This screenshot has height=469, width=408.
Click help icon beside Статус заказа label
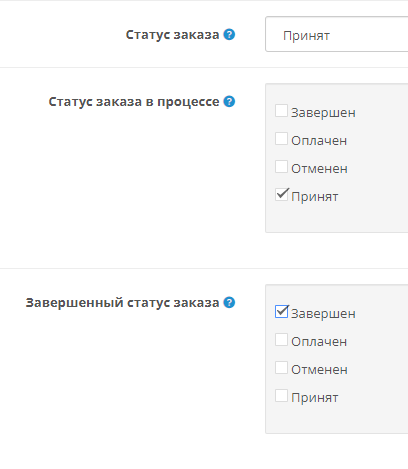[x=229, y=34]
